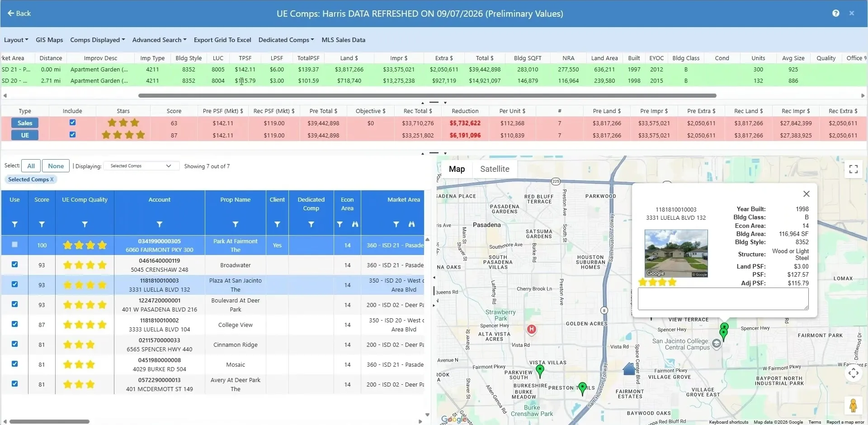The height and width of the screenshot is (425, 868).
Task: Open GIS Maps menu item
Action: point(49,40)
